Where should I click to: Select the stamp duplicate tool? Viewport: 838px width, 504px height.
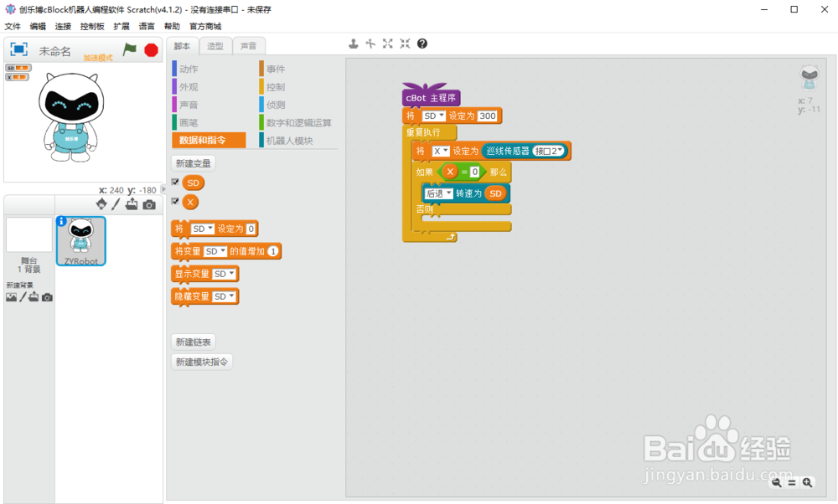point(353,43)
